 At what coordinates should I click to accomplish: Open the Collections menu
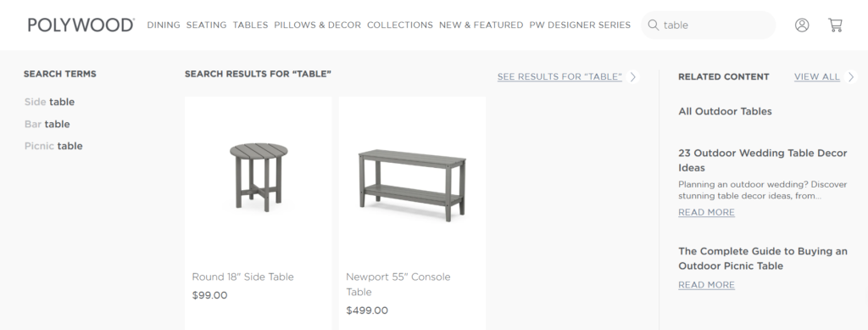400,25
